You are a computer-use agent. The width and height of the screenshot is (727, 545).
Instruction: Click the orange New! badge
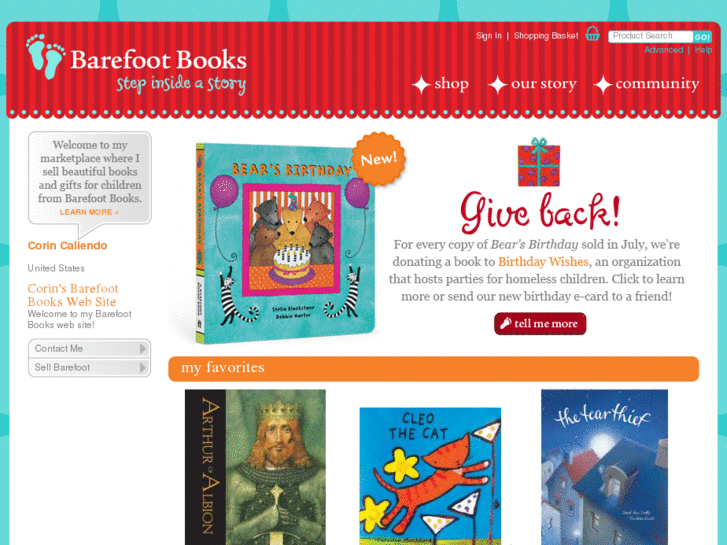pyautogui.click(x=379, y=159)
